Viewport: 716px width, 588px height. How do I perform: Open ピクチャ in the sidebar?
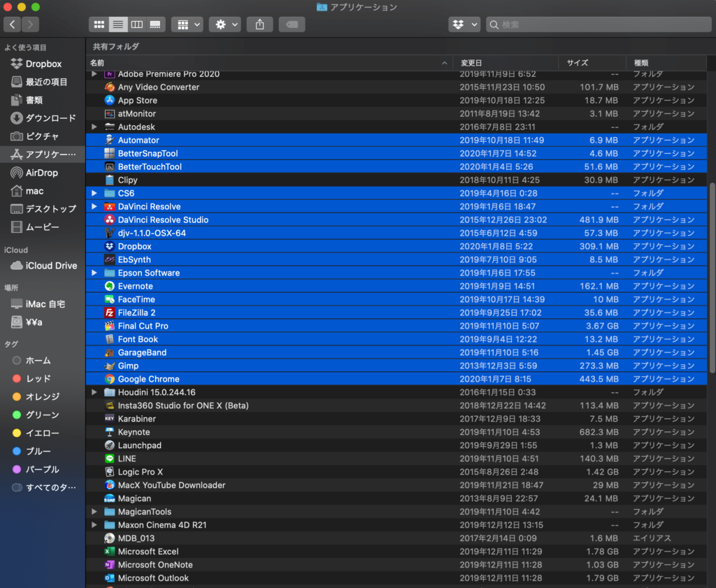click(43, 136)
